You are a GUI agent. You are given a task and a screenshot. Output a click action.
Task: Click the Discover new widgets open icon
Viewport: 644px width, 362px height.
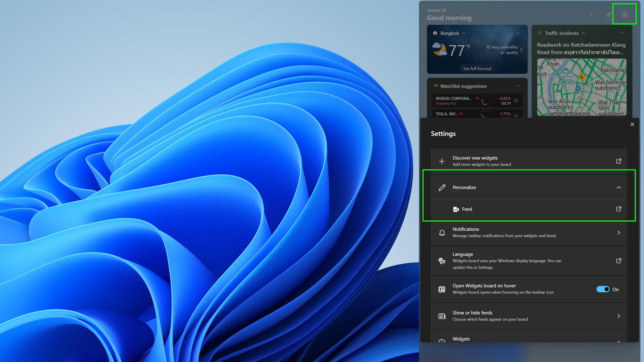[618, 161]
